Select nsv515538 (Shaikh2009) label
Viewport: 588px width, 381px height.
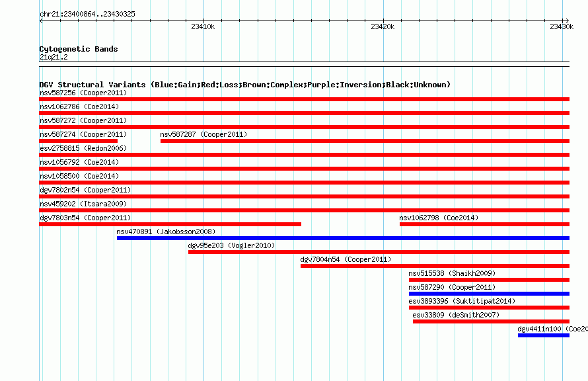pos(452,273)
